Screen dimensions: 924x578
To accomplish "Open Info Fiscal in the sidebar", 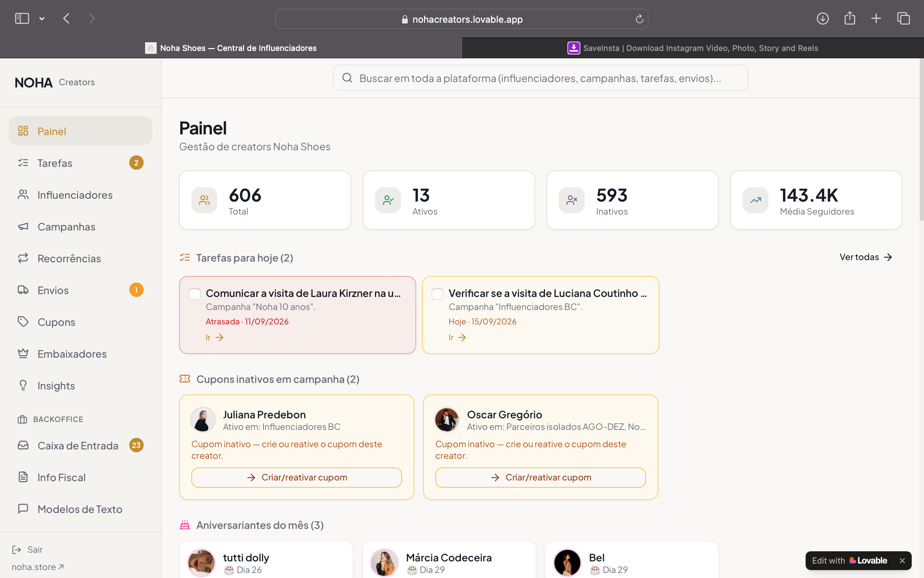I will 80,477.
